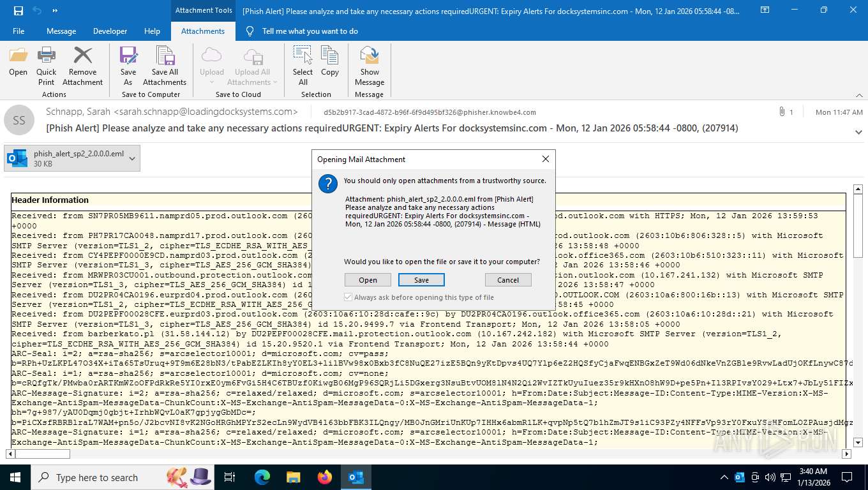Click the horizontal scrollbar right arrow

(x=847, y=454)
